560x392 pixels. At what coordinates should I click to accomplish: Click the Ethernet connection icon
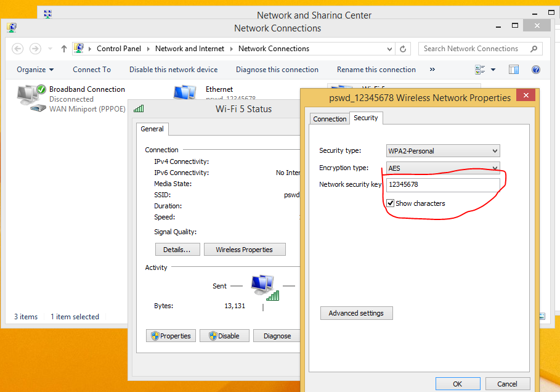[x=185, y=92]
